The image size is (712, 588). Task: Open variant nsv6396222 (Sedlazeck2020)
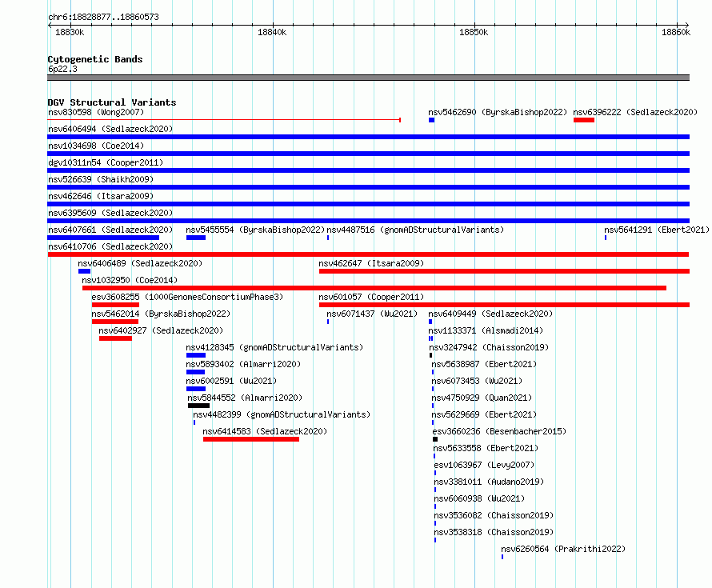tap(635, 112)
